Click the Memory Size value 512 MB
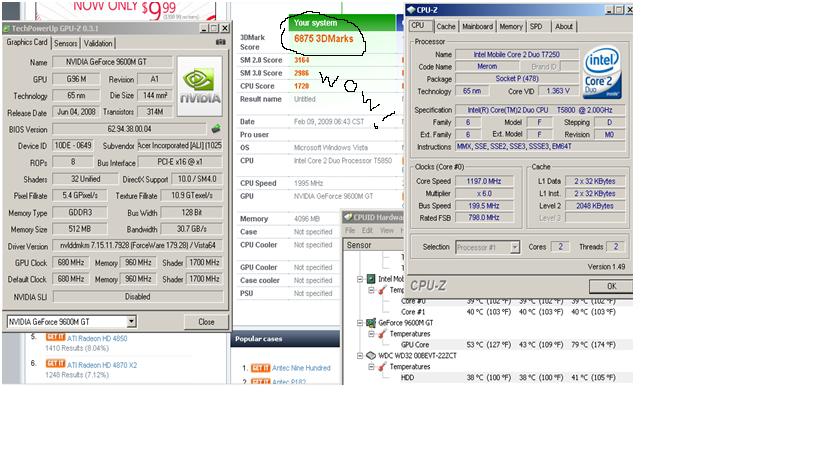 tap(79, 229)
